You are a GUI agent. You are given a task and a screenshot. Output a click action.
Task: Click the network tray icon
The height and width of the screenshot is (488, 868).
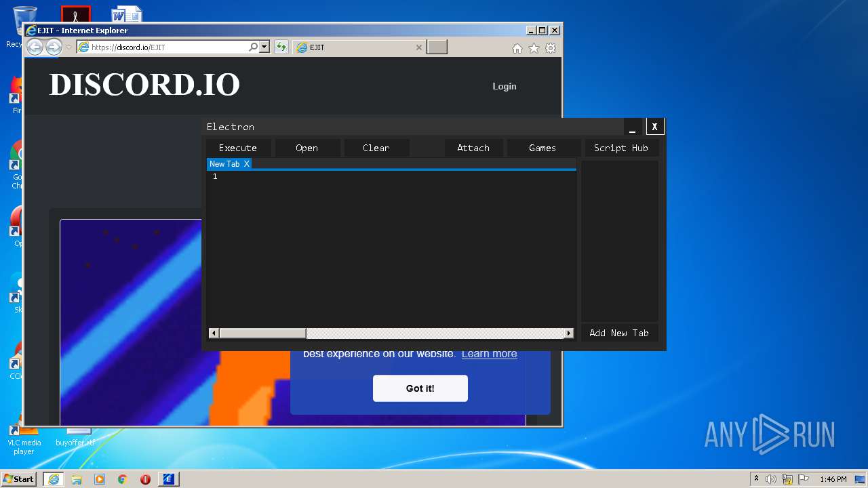point(787,479)
